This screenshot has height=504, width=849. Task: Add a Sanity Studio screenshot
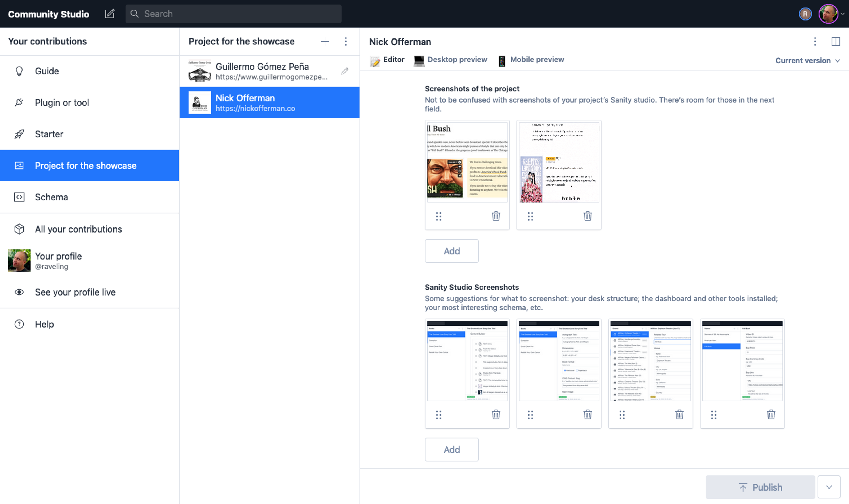(451, 449)
